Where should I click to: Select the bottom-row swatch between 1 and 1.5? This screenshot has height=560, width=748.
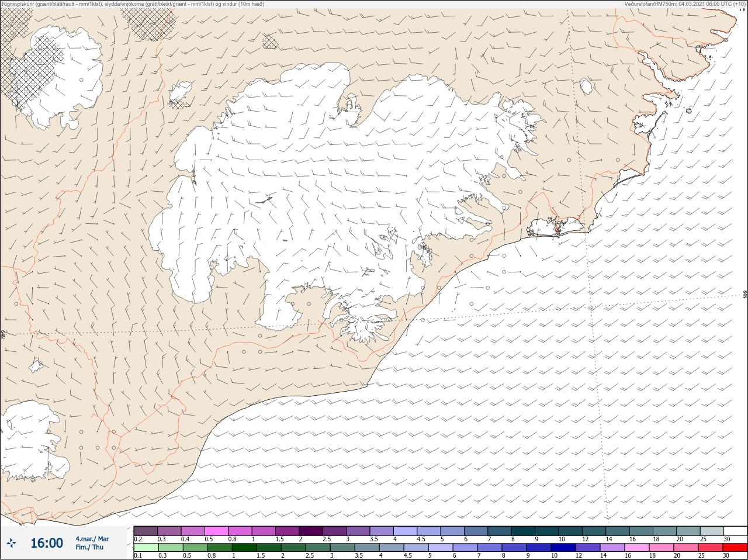pyautogui.click(x=244, y=548)
